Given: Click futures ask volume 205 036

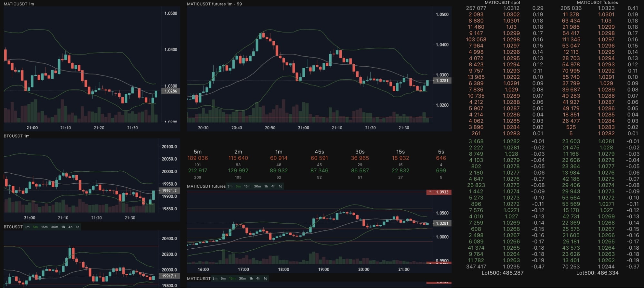Looking at the screenshot, I should [571, 8].
